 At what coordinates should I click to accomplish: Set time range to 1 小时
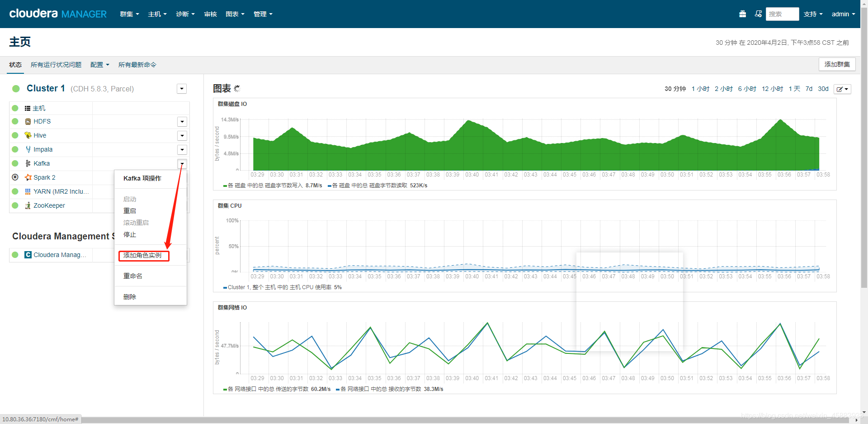700,89
